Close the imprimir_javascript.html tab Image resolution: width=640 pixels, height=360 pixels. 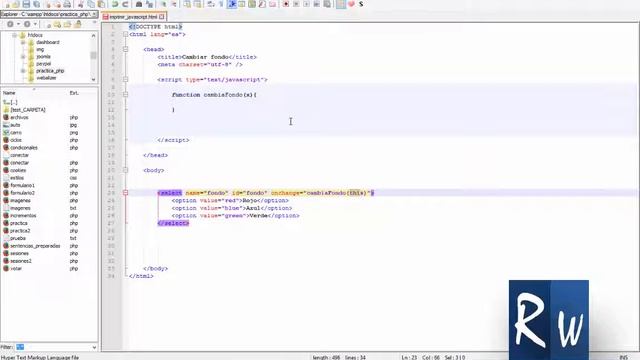click(162, 17)
